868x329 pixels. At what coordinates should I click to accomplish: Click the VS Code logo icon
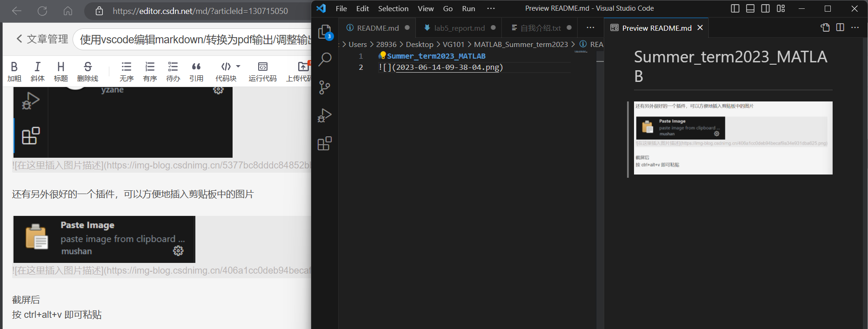pyautogui.click(x=321, y=8)
